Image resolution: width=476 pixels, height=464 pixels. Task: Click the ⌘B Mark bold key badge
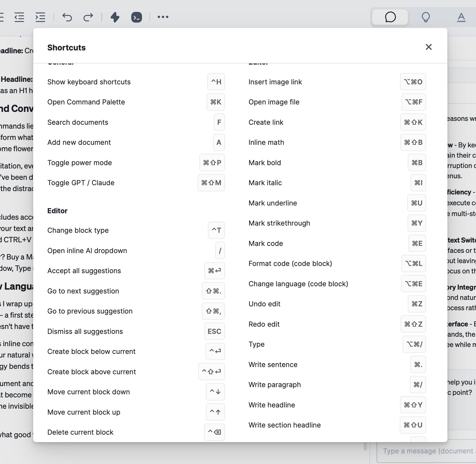point(417,163)
